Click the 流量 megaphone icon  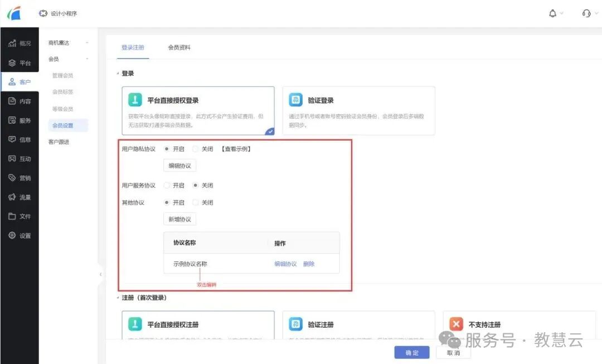(x=12, y=197)
